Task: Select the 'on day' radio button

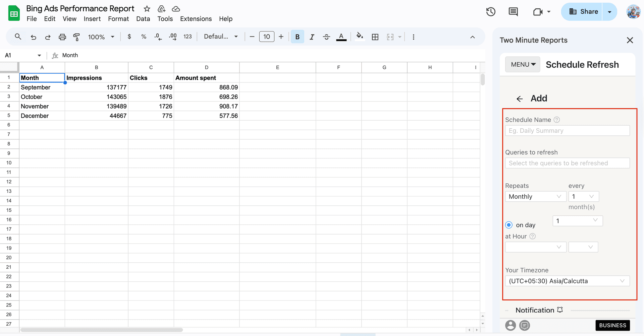Action: tap(509, 225)
